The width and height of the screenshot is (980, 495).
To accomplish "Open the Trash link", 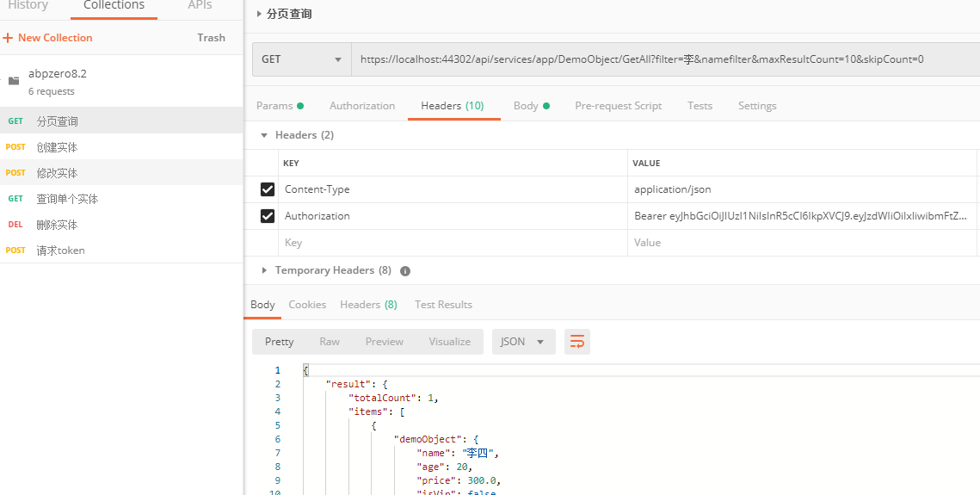I will [211, 38].
